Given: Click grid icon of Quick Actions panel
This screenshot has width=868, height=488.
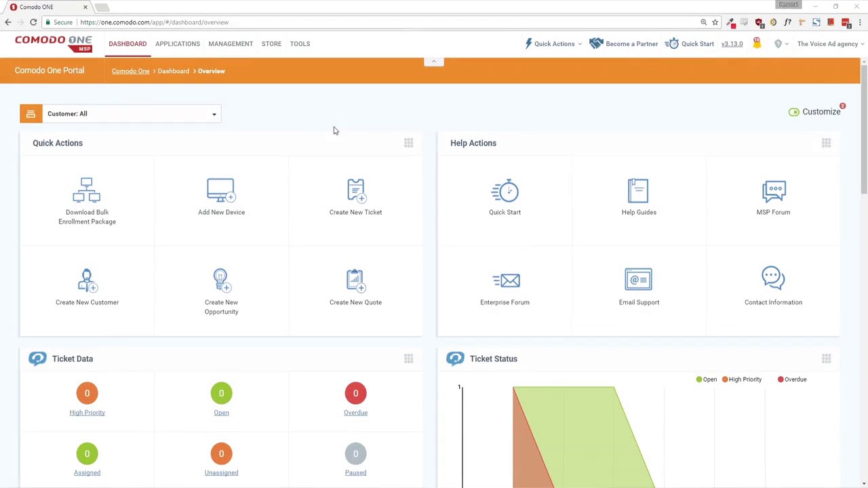Looking at the screenshot, I should point(408,143).
